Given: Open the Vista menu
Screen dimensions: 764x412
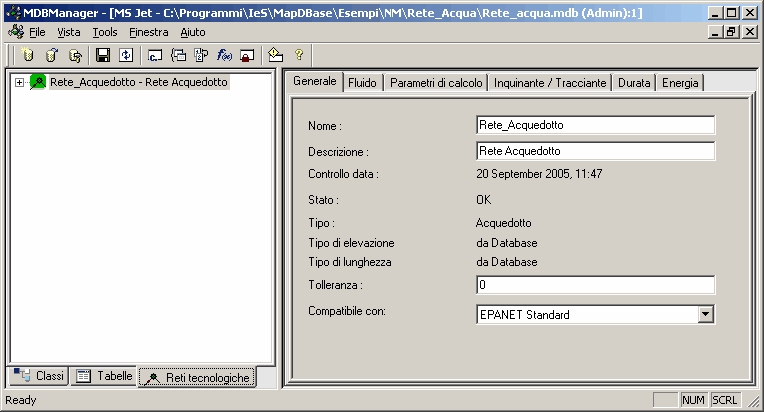Looking at the screenshot, I should pyautogui.click(x=69, y=32).
